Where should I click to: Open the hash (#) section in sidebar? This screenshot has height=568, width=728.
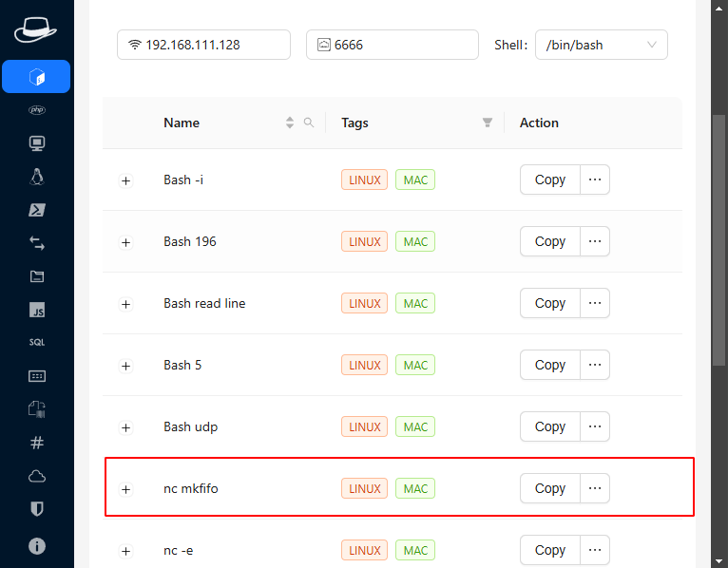[37, 443]
